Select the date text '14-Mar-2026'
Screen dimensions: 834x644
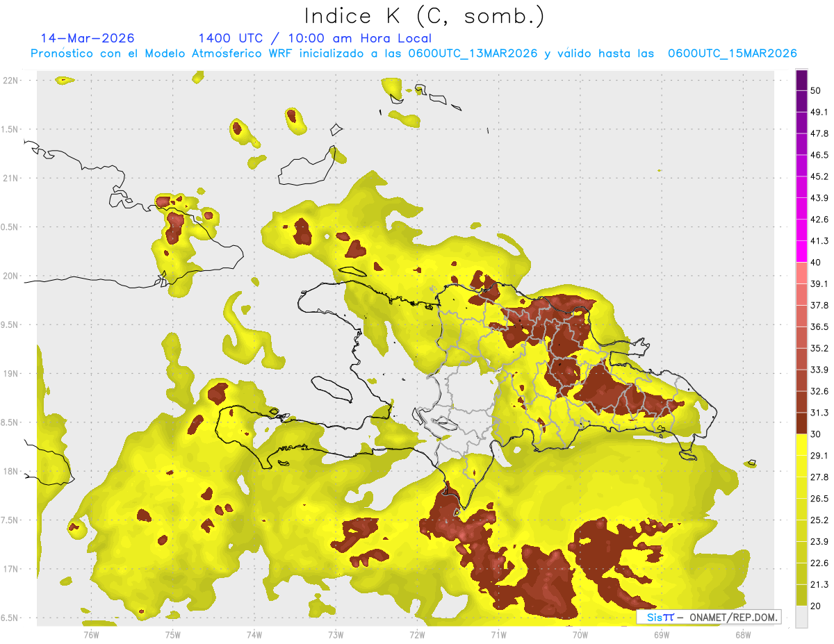[88, 38]
